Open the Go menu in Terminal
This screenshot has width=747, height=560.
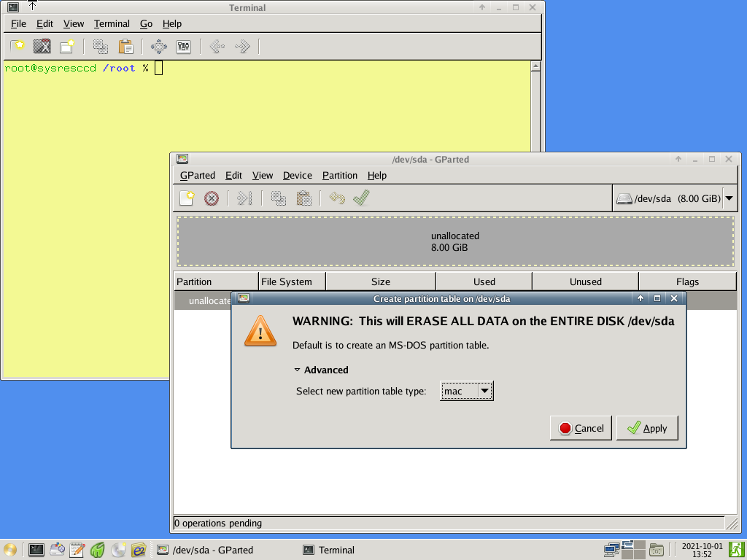pyautogui.click(x=146, y=24)
